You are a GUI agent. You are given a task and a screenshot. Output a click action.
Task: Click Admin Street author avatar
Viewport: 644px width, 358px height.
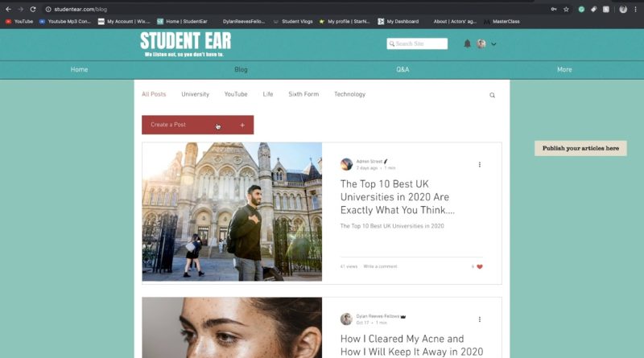click(x=346, y=164)
